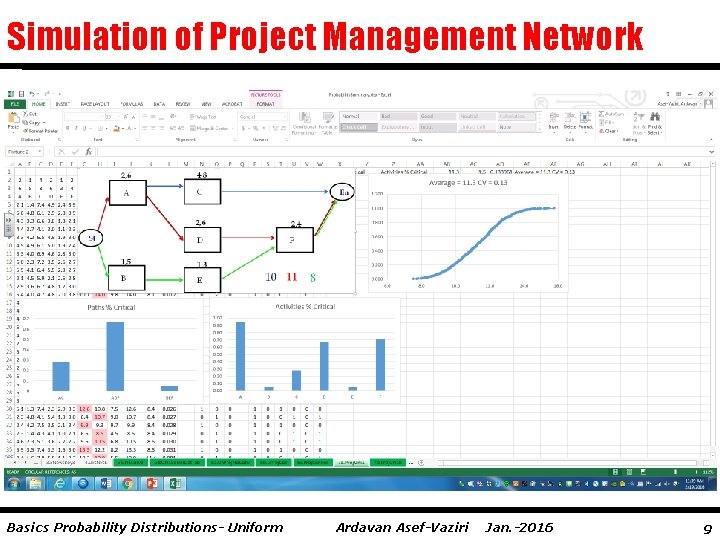720x540 pixels.
Task: Undo the last action in quick access toolbar
Action: click(x=33, y=94)
